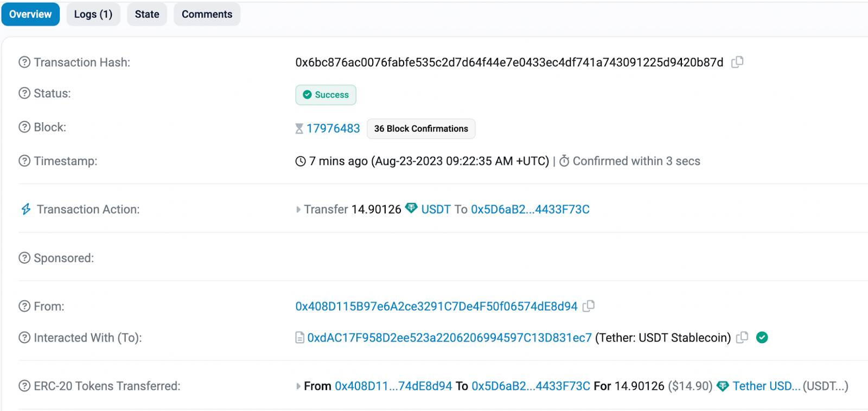Click the green verified checkmark badge

click(762, 338)
